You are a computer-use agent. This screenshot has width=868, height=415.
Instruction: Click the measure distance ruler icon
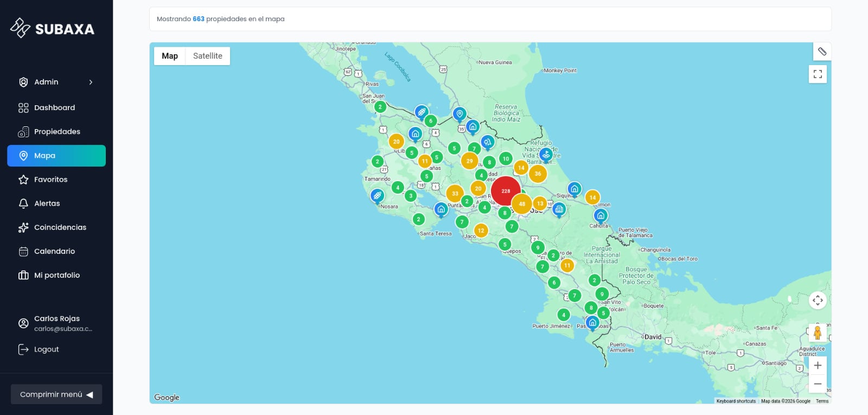pyautogui.click(x=822, y=52)
